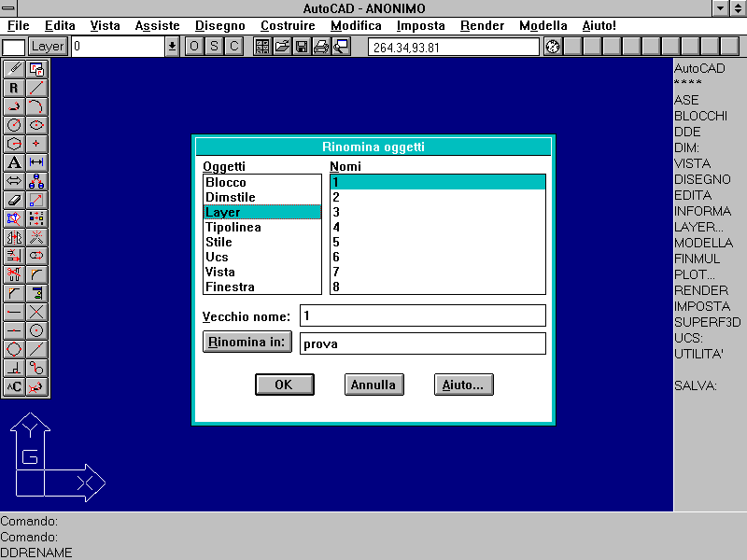This screenshot has height=560, width=747.
Task: Click the Open drawing folder icon
Action: 282,46
